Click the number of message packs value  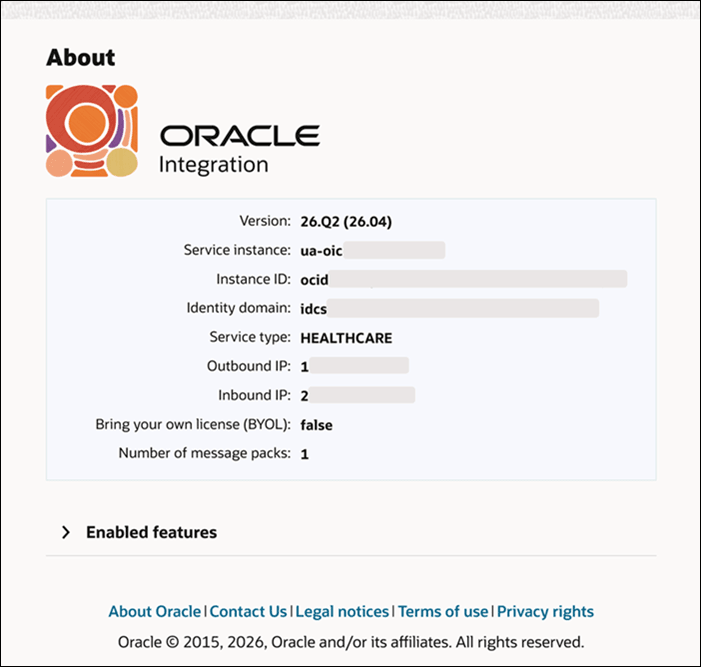click(x=304, y=454)
